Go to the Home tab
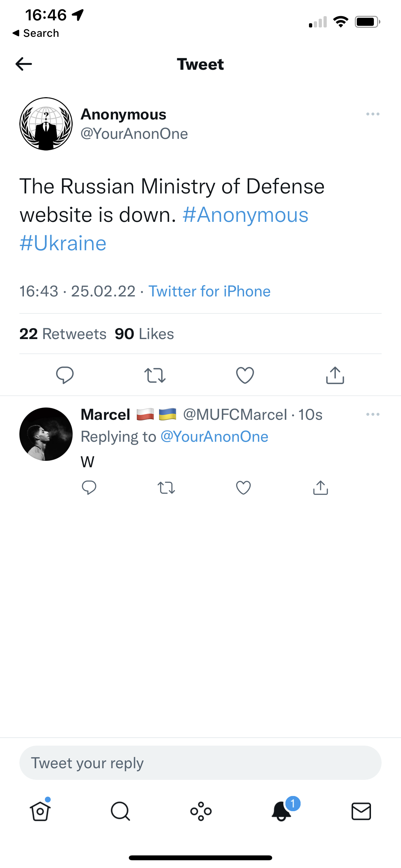 pos(40,811)
